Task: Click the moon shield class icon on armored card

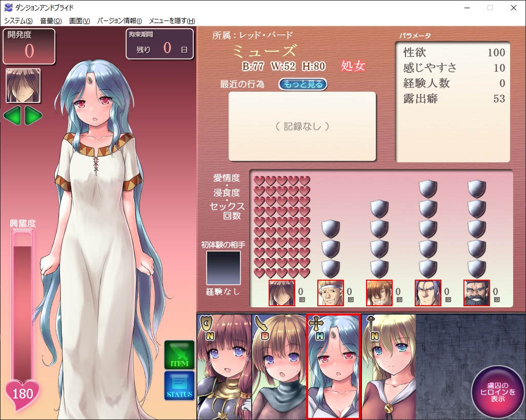Action: (206, 324)
